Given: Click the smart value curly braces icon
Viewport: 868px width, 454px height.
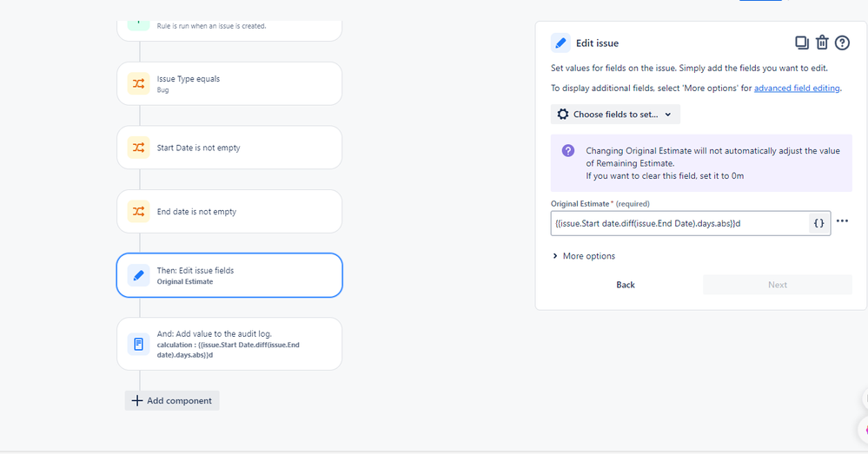Looking at the screenshot, I should coord(818,223).
